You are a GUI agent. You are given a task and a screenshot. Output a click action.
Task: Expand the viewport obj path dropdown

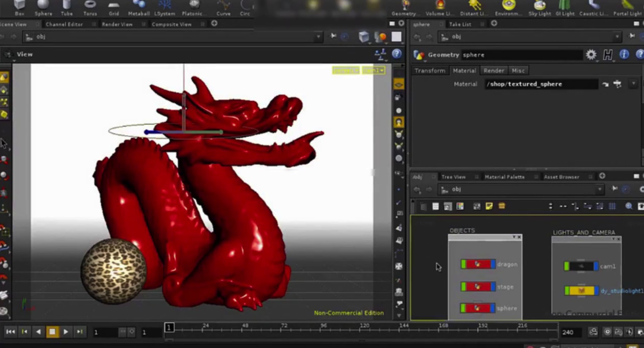coord(318,37)
